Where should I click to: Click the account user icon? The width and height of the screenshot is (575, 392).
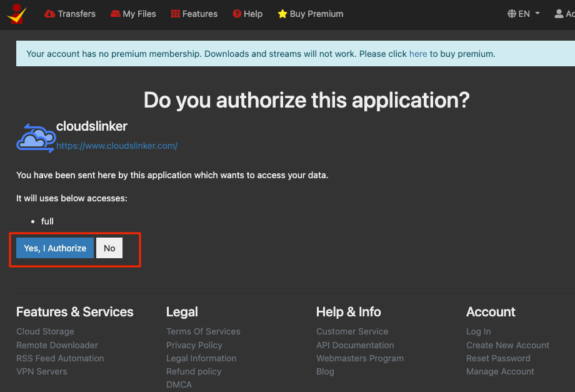click(x=559, y=14)
